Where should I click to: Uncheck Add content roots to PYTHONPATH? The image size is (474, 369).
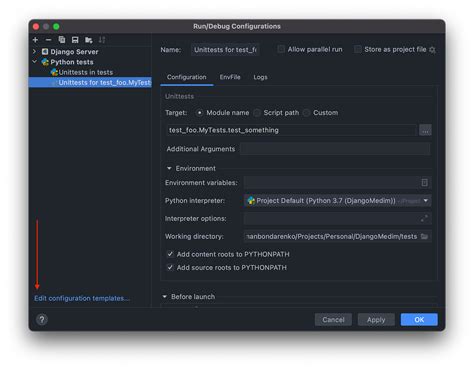coord(170,254)
